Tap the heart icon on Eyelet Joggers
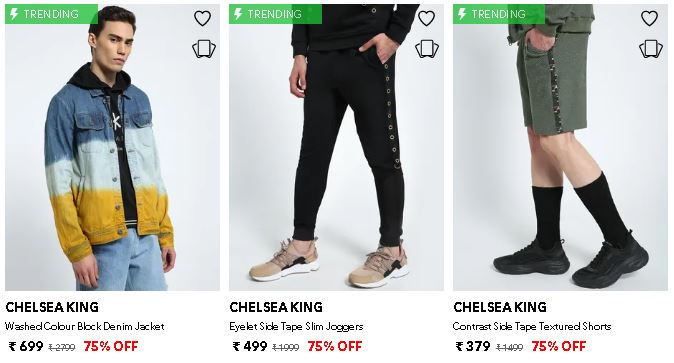Viewport: 674px width, 363px height. (426, 18)
